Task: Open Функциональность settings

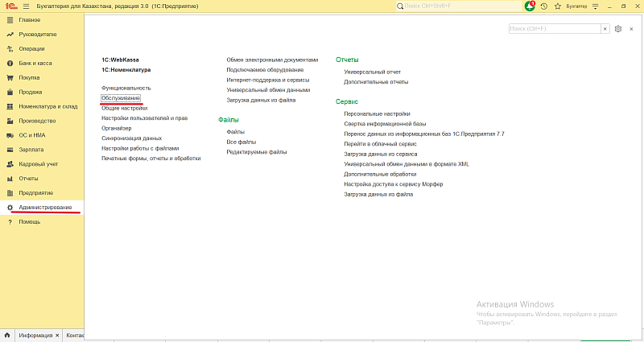Action: tap(126, 88)
